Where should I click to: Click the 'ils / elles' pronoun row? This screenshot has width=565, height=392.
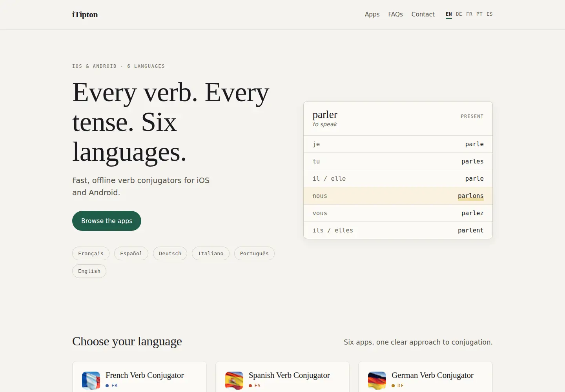click(x=398, y=230)
